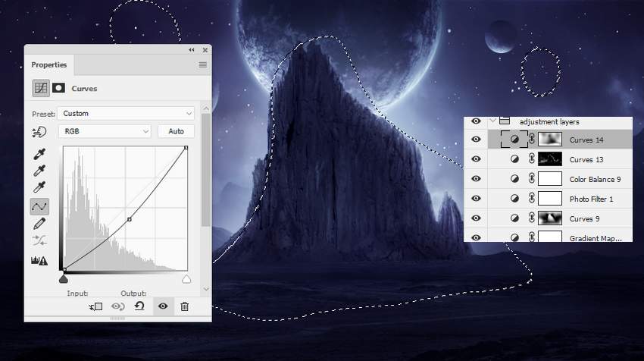This screenshot has height=361, width=644.
Task: Hide the Color Balance 9 layer
Action: click(476, 179)
